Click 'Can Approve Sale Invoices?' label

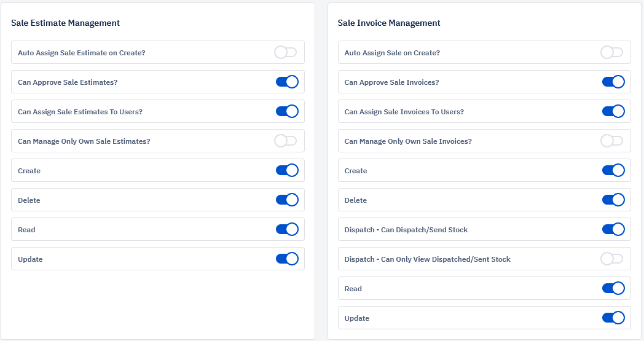(x=392, y=82)
